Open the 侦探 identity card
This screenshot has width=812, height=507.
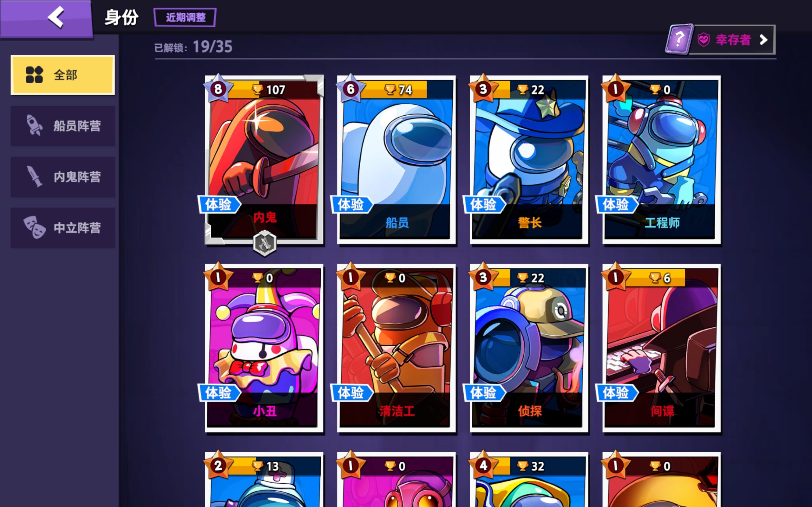(x=529, y=348)
